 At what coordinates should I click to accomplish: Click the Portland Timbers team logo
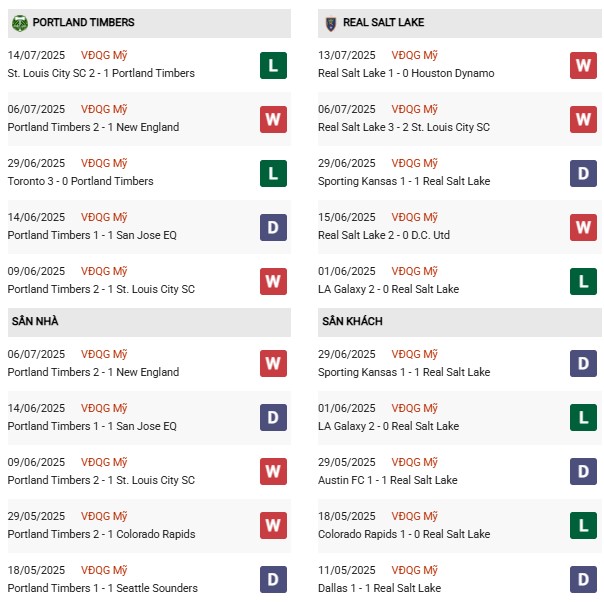[20, 23]
